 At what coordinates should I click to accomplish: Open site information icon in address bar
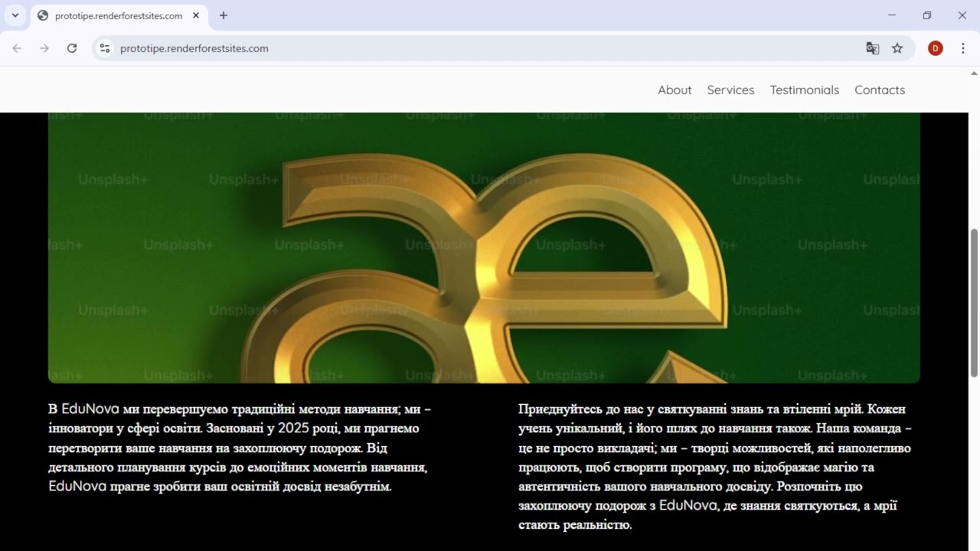tap(106, 48)
